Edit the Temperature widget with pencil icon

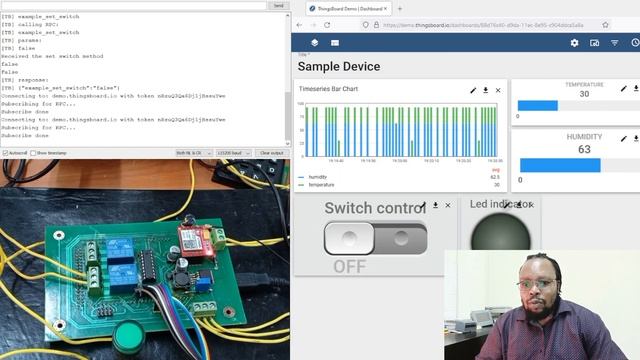[x=624, y=88]
